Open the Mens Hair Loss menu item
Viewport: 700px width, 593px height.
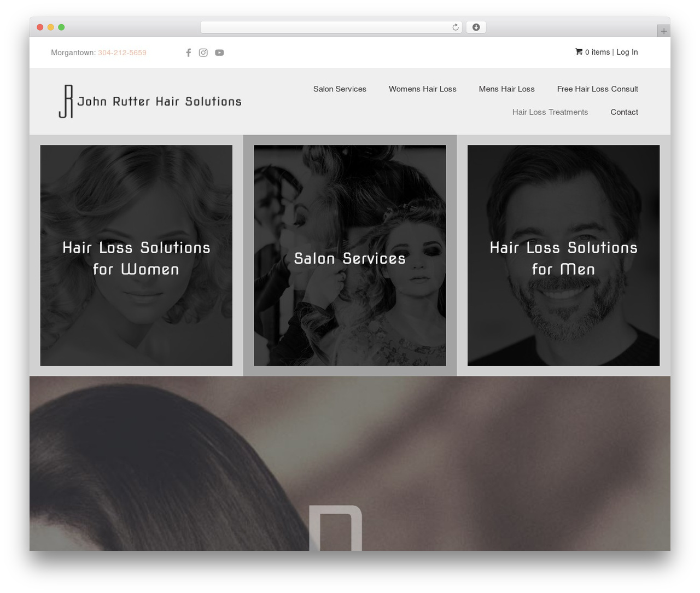[507, 89]
